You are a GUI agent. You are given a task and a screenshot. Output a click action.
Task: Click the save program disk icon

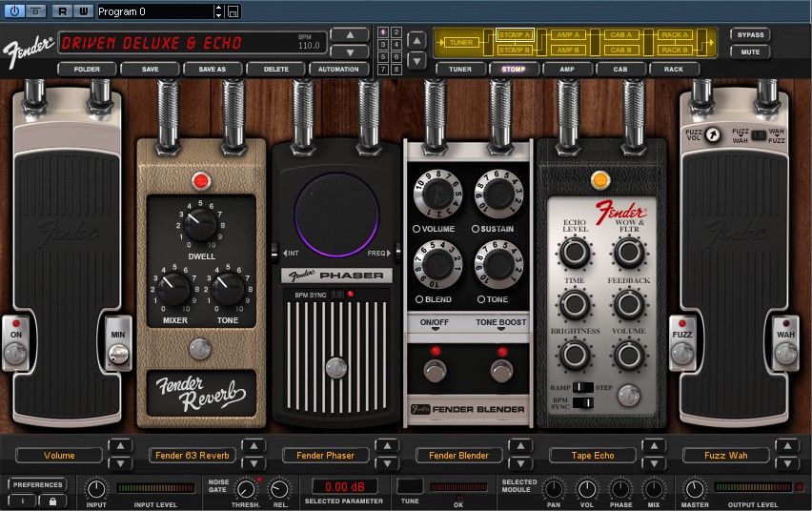pyautogui.click(x=233, y=11)
